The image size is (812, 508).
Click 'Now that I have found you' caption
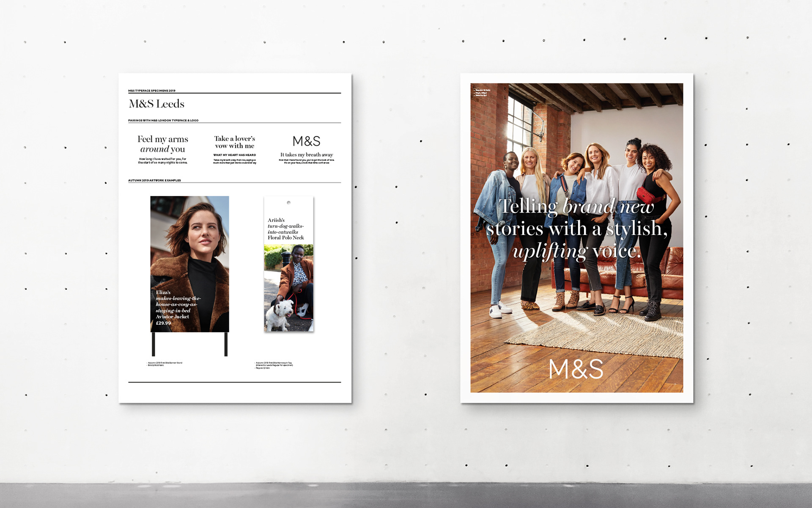point(307,161)
